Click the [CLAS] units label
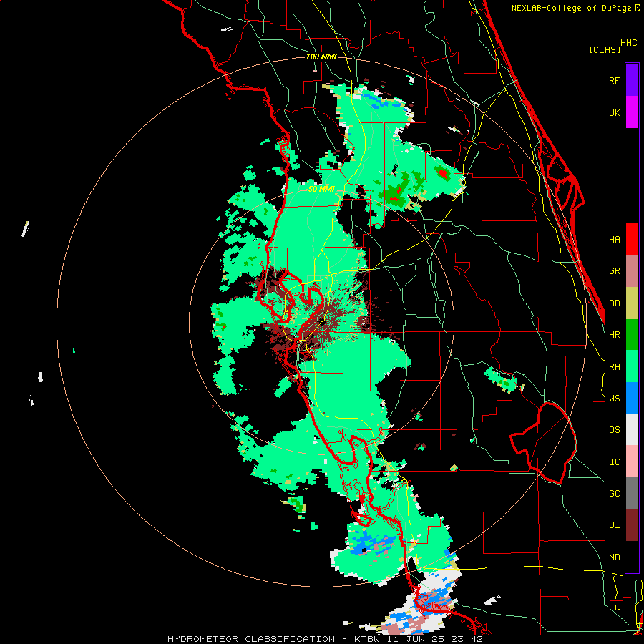Screen dimensions: 644x644 [x=605, y=49]
